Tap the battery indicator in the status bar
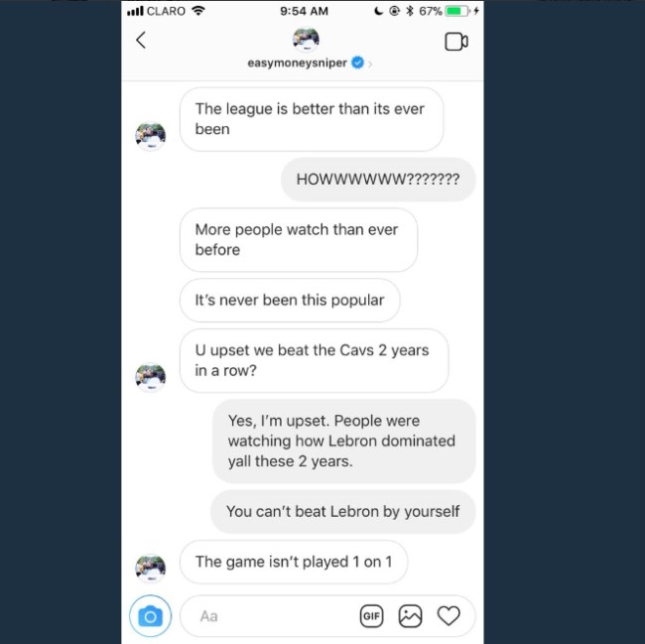Viewport: 645px width, 644px height. click(457, 11)
